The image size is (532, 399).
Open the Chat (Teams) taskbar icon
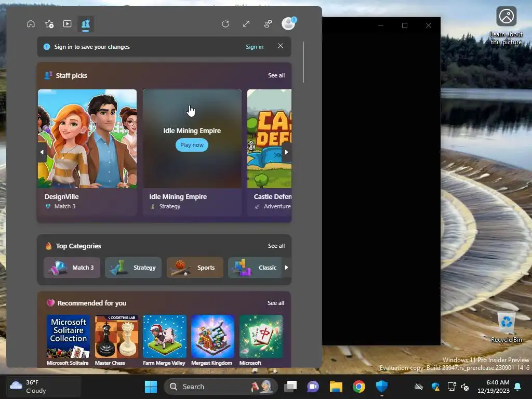pyautogui.click(x=313, y=387)
